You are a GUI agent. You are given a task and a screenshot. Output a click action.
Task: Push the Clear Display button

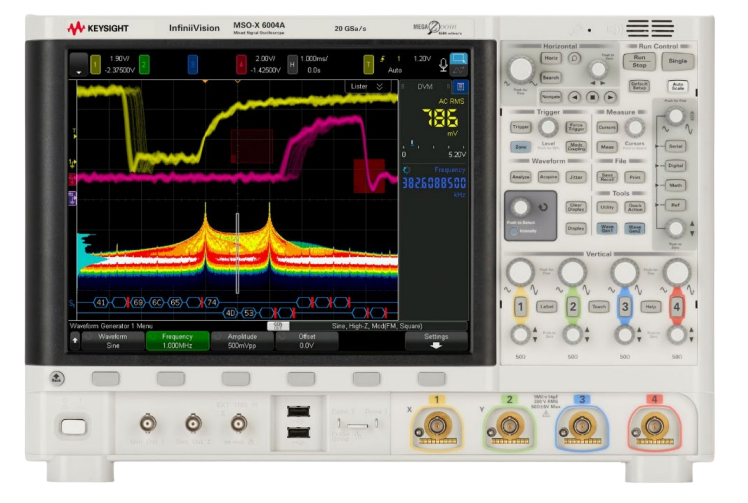576,207
